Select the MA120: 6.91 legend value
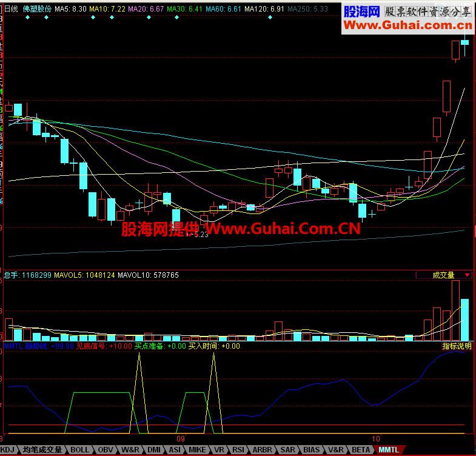This screenshot has width=476, height=456. [x=264, y=9]
